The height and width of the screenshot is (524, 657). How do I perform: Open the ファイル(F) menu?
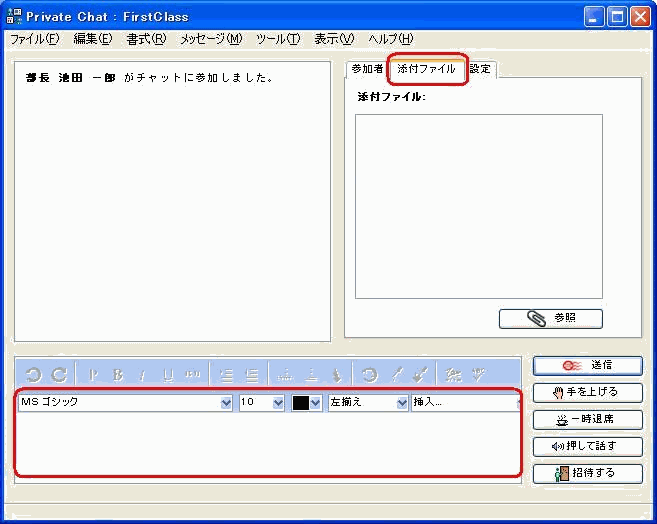pos(35,39)
